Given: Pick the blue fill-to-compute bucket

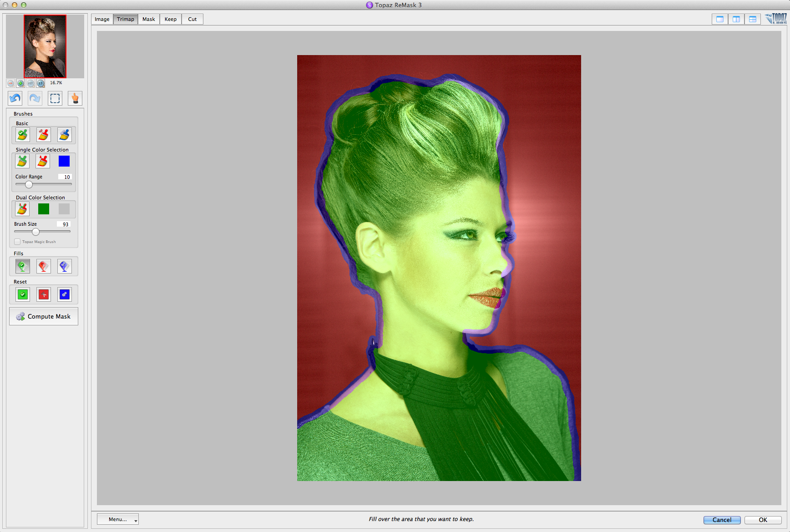Looking at the screenshot, I should pos(64,266).
